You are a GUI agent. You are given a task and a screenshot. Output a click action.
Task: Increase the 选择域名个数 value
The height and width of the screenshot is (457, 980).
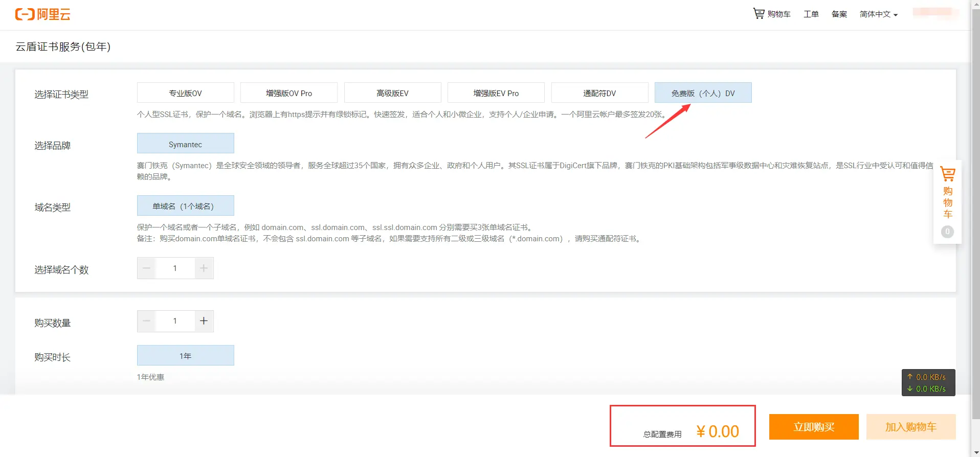pos(204,268)
